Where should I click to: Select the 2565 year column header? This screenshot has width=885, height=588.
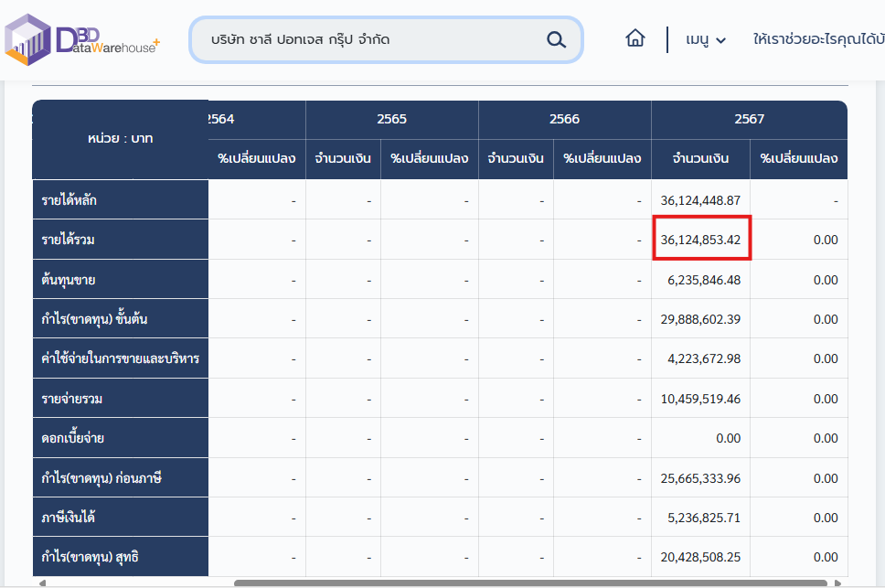[x=391, y=119]
